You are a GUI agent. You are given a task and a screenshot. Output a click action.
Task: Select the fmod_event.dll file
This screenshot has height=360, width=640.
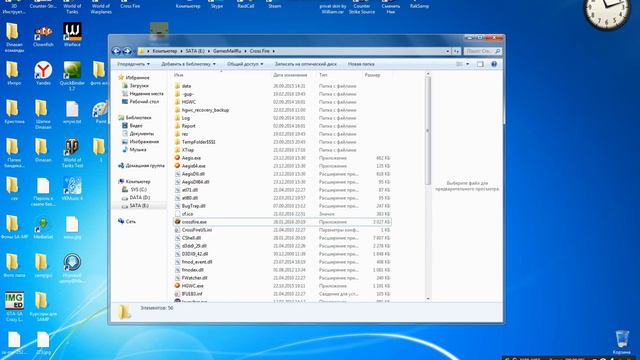197,262
